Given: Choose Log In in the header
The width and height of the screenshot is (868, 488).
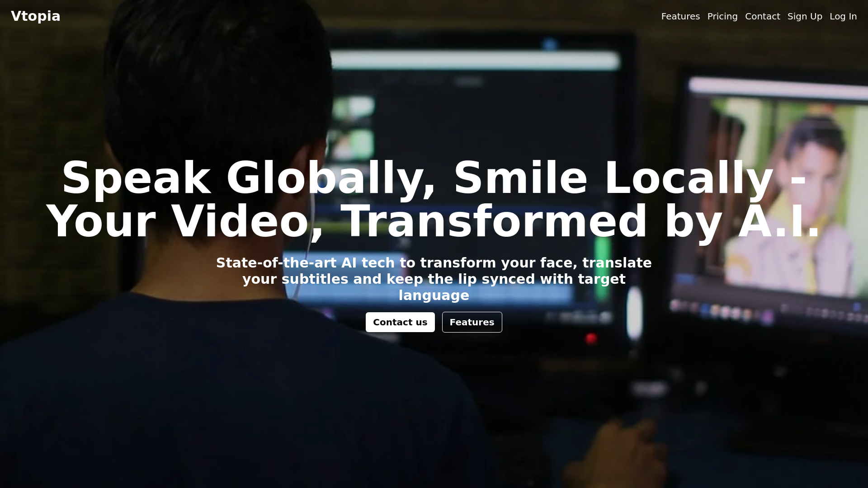Looking at the screenshot, I should tap(843, 16).
